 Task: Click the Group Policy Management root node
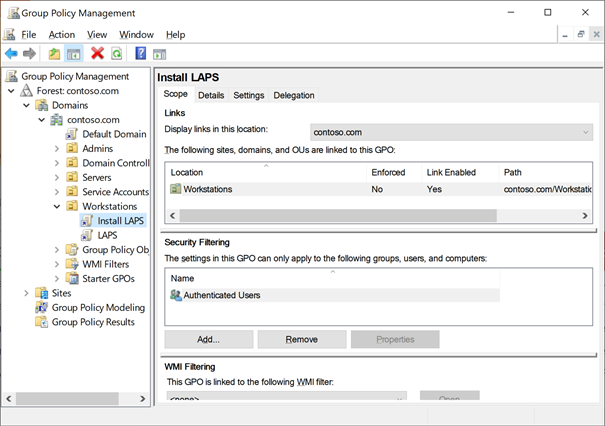coord(75,76)
